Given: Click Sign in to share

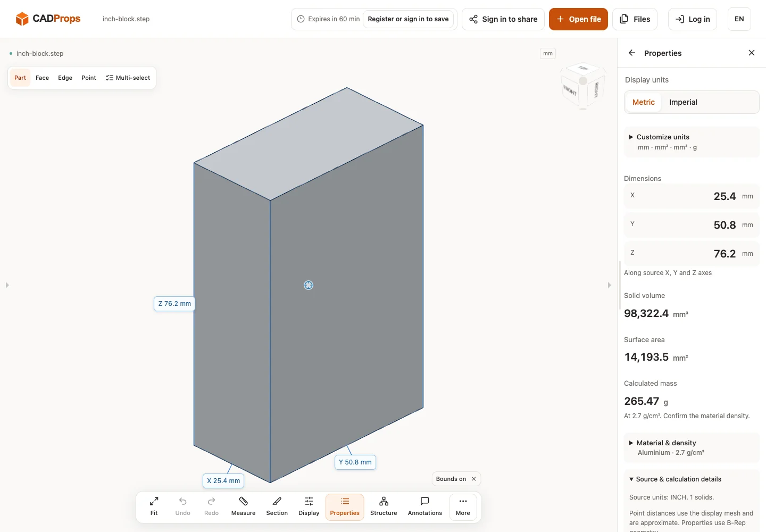Looking at the screenshot, I should click(503, 19).
